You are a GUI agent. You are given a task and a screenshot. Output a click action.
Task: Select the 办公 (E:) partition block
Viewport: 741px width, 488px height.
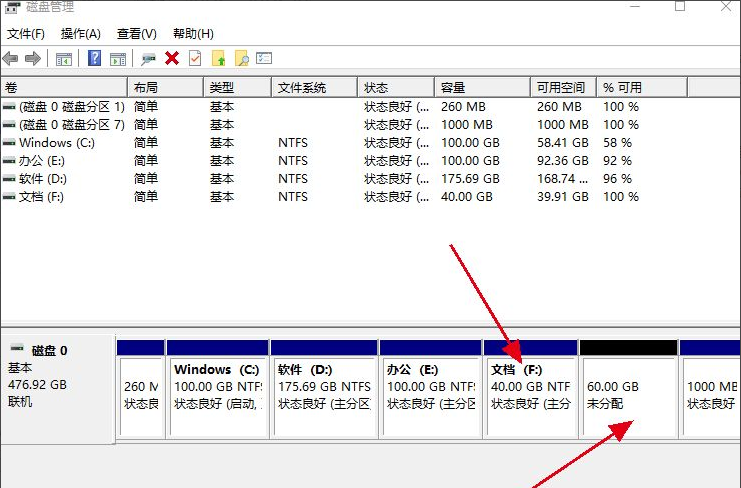coord(430,395)
